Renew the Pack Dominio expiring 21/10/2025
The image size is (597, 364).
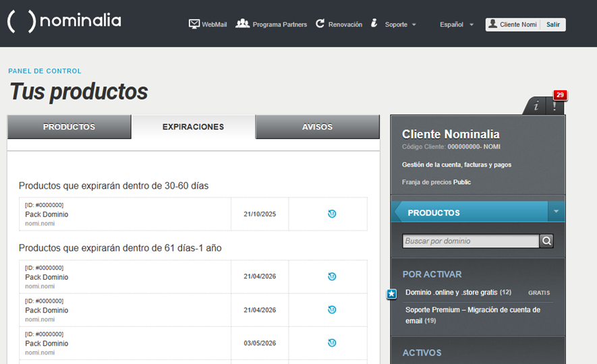click(332, 214)
